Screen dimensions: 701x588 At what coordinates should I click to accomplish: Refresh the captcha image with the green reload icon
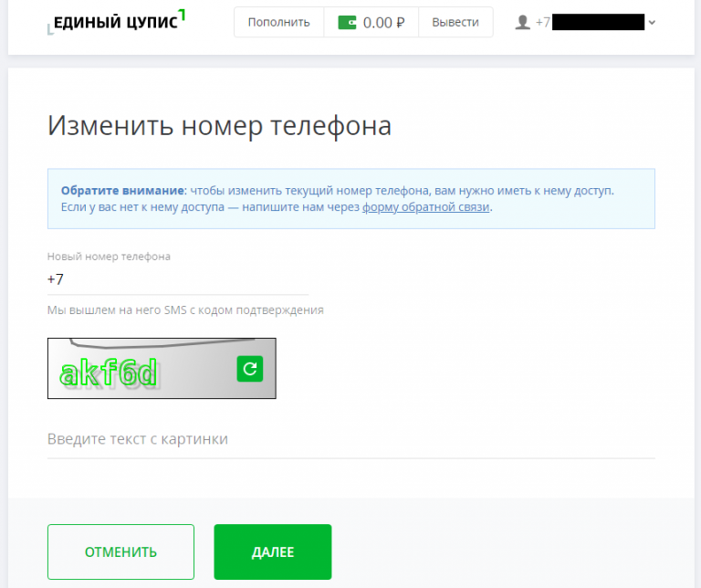(249, 368)
